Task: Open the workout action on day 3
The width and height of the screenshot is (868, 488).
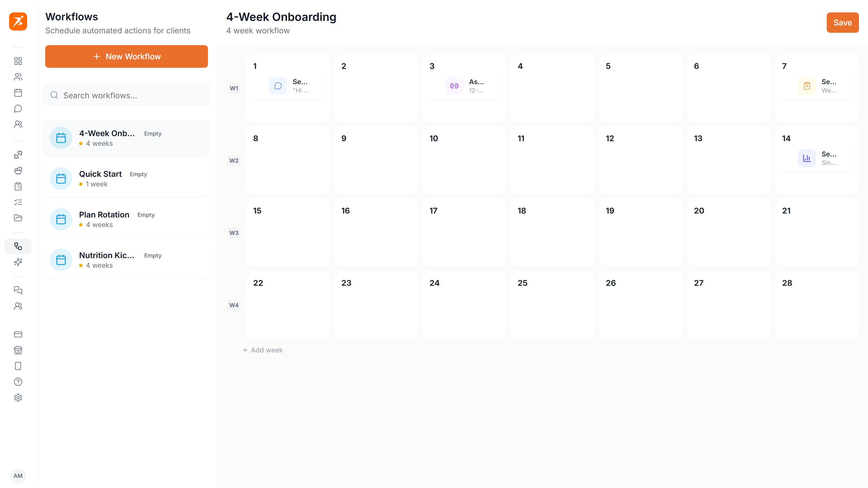Action: coord(463,86)
